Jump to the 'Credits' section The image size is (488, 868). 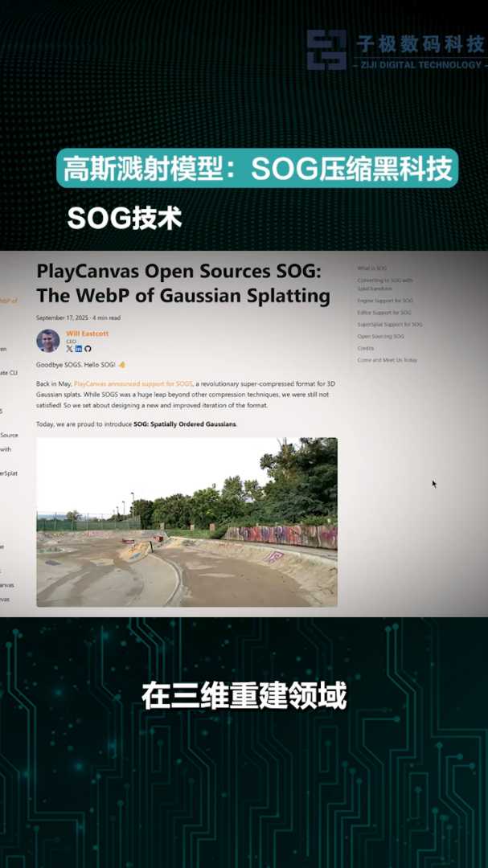tap(366, 348)
